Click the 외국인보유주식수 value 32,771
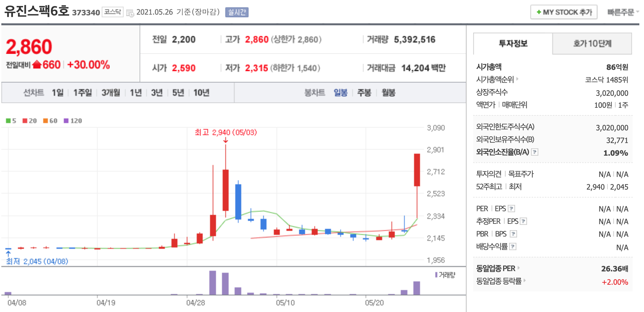The image size is (644, 312). 617,140
